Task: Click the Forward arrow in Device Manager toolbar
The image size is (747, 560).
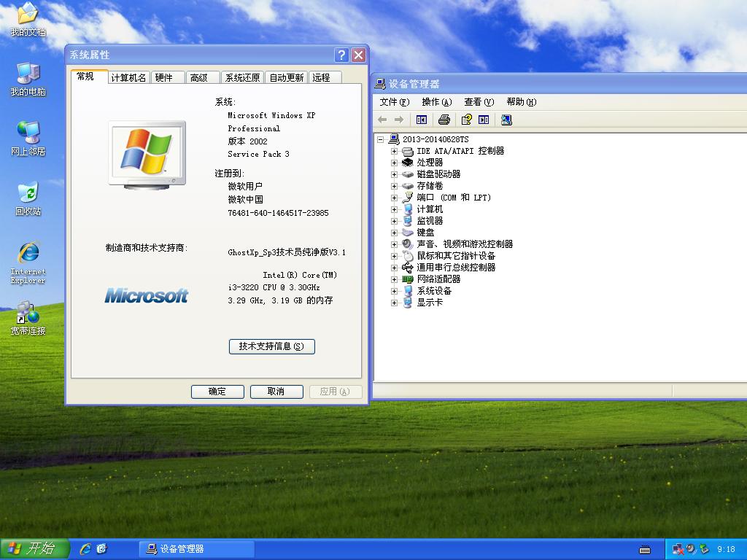Action: 399,120
